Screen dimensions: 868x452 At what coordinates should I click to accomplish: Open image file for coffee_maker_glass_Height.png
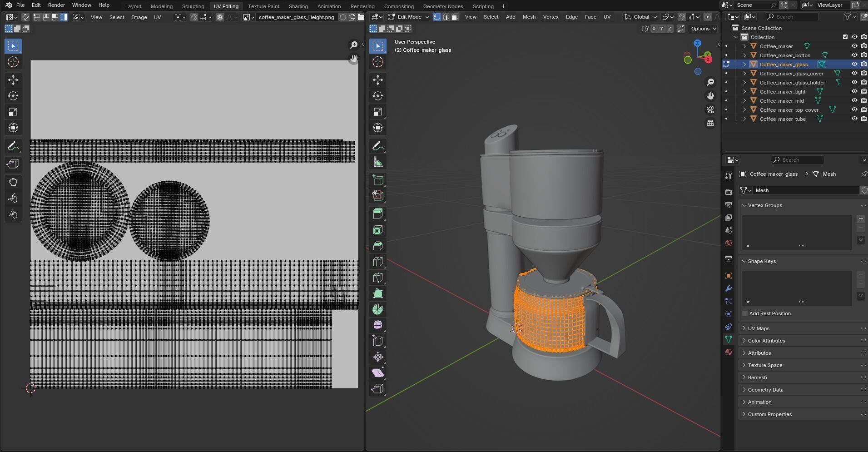[361, 17]
